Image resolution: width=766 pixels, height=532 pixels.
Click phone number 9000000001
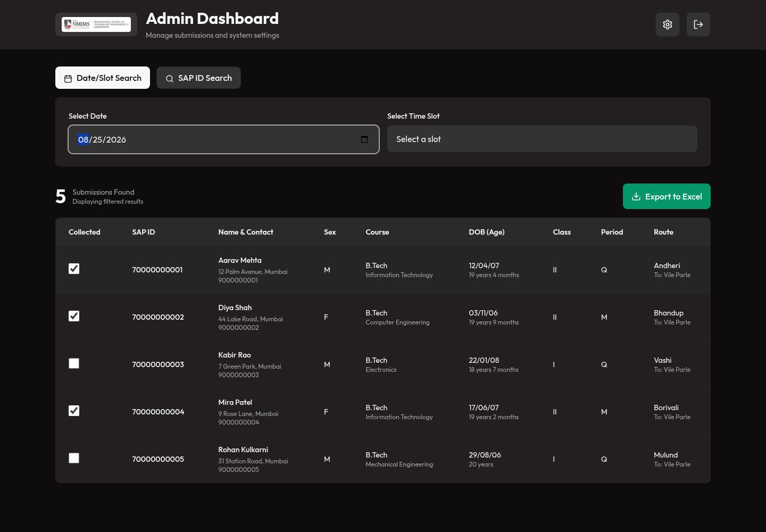click(238, 280)
